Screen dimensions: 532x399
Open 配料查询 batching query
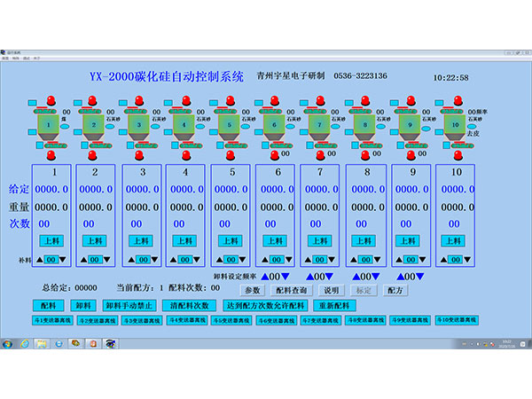click(x=290, y=290)
